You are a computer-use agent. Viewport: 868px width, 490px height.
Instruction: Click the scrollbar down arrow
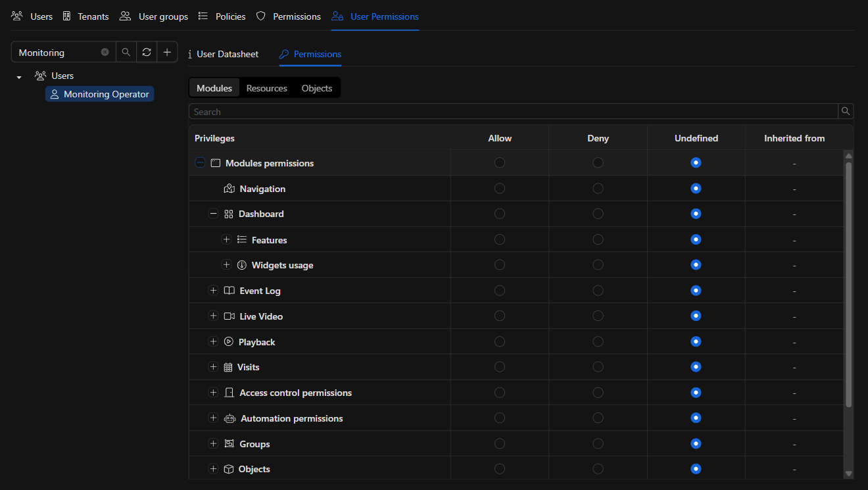click(848, 473)
